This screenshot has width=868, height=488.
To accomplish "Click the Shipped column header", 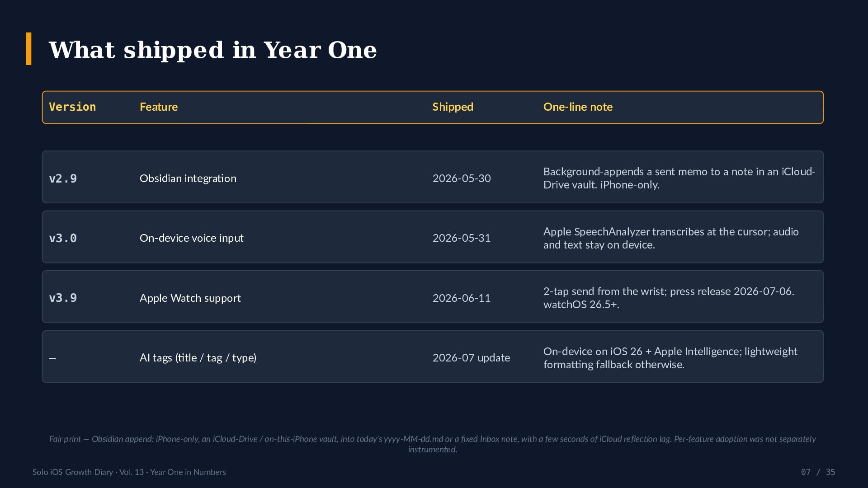I will (453, 107).
